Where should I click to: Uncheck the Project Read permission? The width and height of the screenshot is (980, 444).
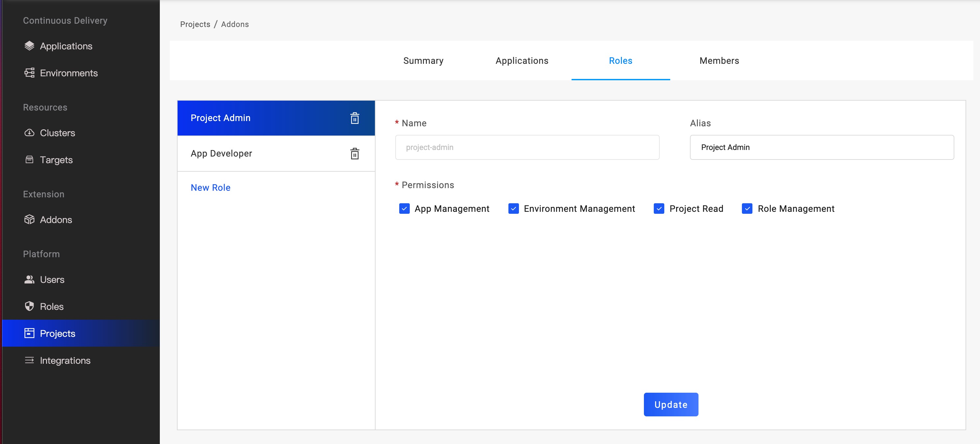658,209
